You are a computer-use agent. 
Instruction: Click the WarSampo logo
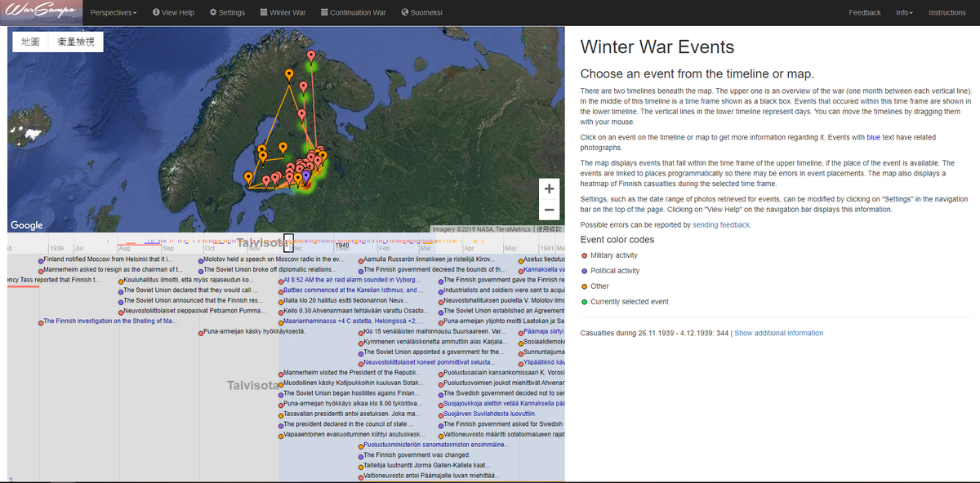pos(41,12)
